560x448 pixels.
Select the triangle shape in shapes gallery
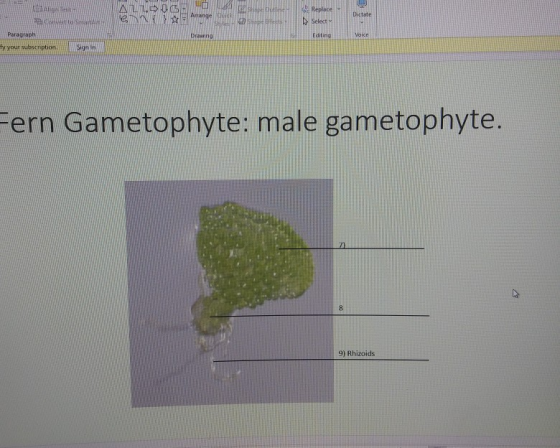123,9
